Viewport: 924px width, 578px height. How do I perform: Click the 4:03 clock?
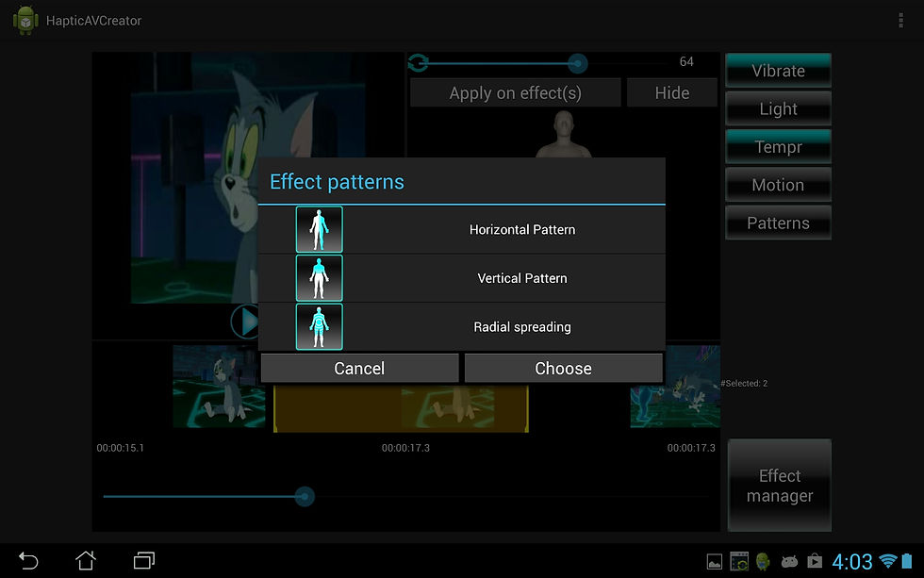[851, 562]
